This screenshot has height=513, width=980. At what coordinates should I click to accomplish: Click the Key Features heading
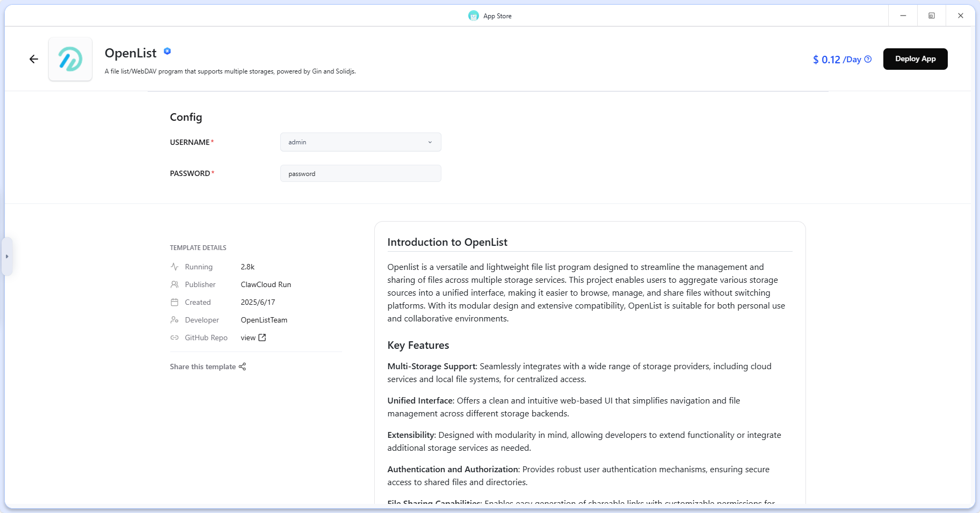[x=418, y=345]
